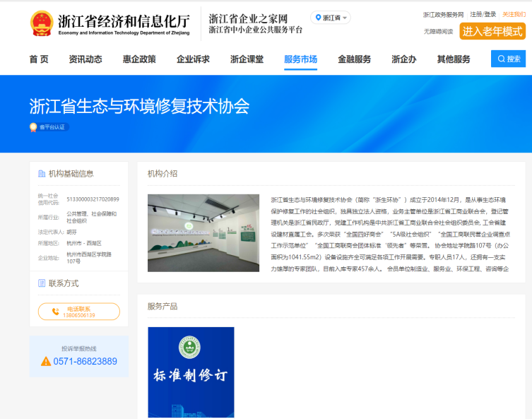Open 惠企政策 nav item

point(139,59)
